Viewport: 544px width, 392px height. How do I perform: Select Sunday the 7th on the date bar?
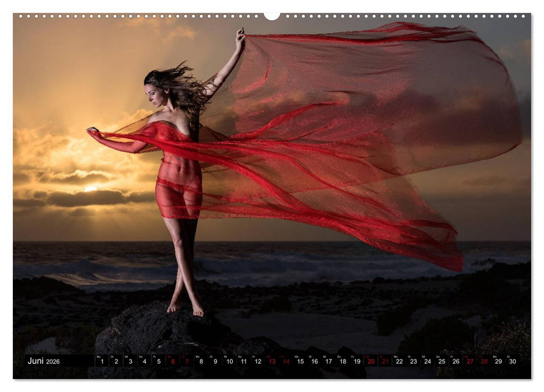187,362
